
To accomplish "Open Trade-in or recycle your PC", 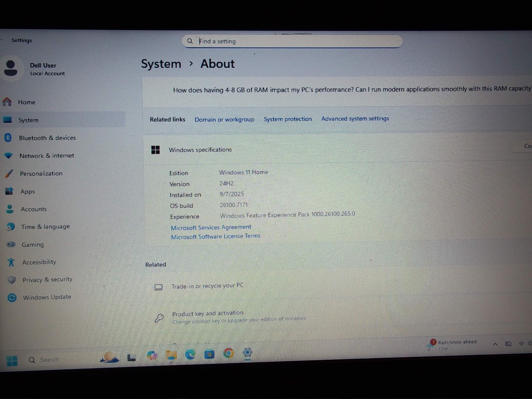I will (338, 285).
